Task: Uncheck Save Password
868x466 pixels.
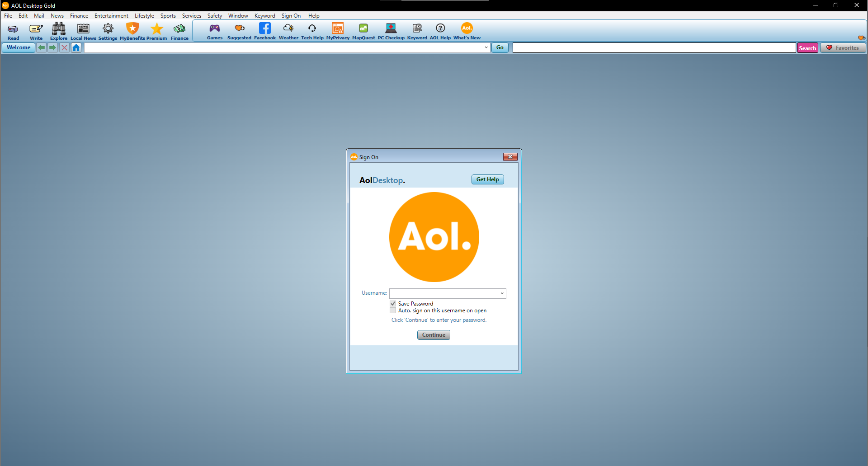Action: pos(393,303)
